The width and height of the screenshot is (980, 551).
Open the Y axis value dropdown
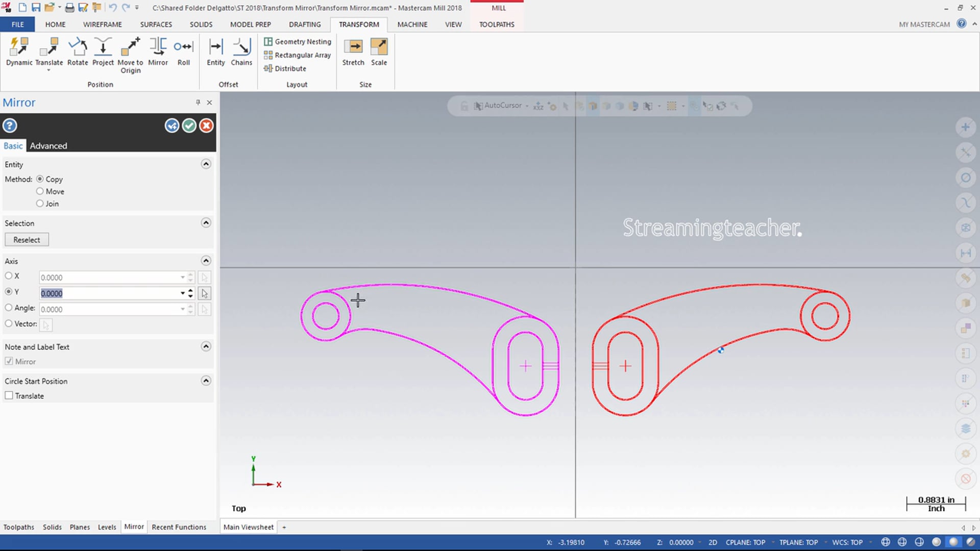(182, 293)
